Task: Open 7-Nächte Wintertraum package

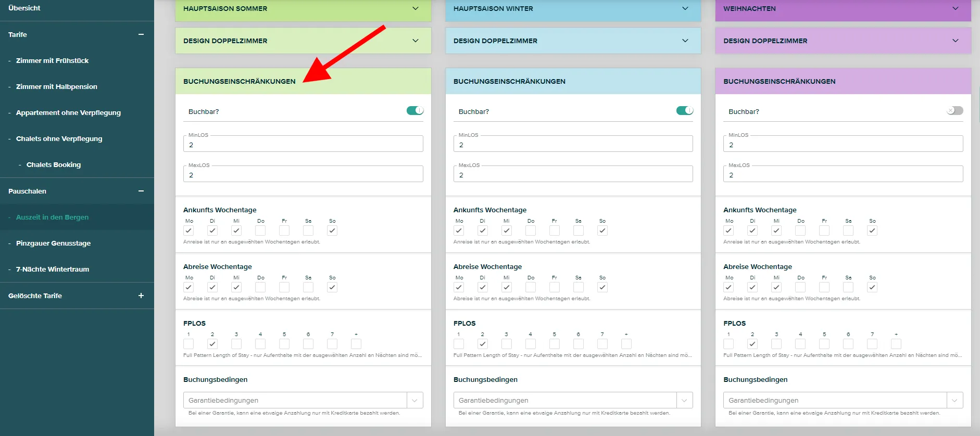Action: [53, 269]
